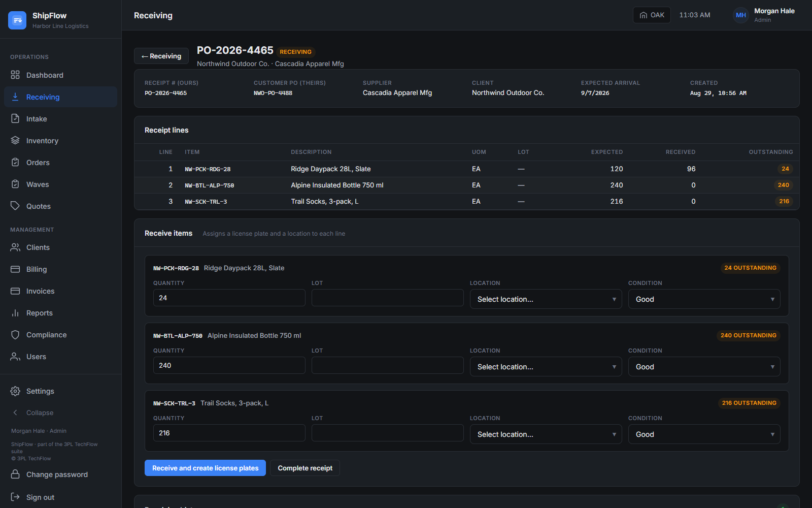Click Receive and create license plates
812x508 pixels.
tap(205, 468)
